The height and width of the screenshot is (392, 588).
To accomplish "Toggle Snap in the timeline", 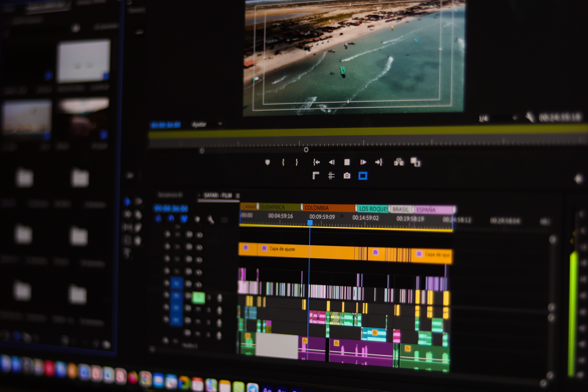I will coord(171,219).
